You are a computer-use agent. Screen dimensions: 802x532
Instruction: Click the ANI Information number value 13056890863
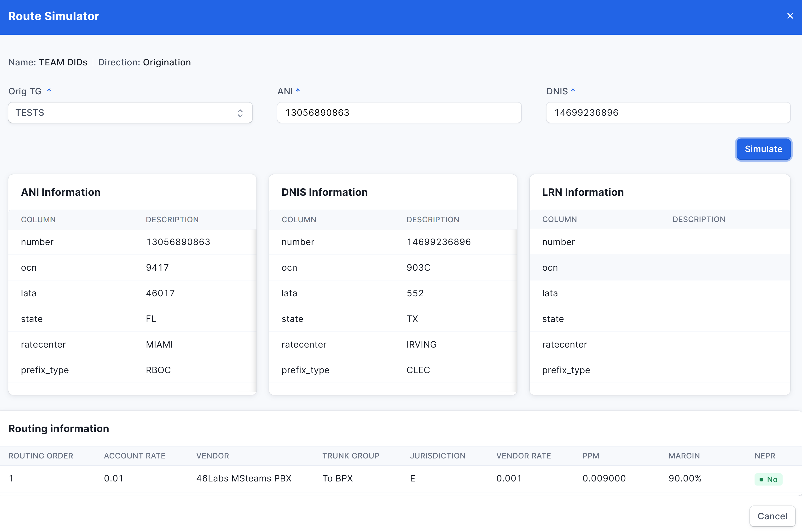(178, 242)
